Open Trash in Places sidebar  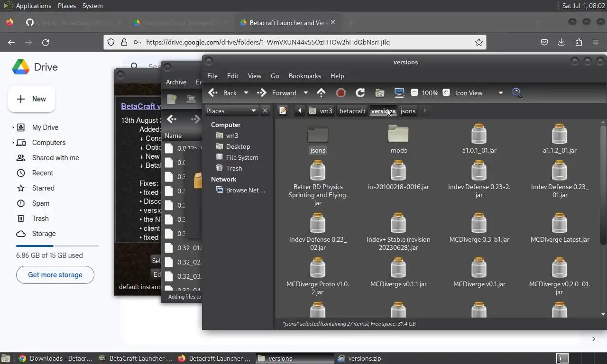(234, 168)
